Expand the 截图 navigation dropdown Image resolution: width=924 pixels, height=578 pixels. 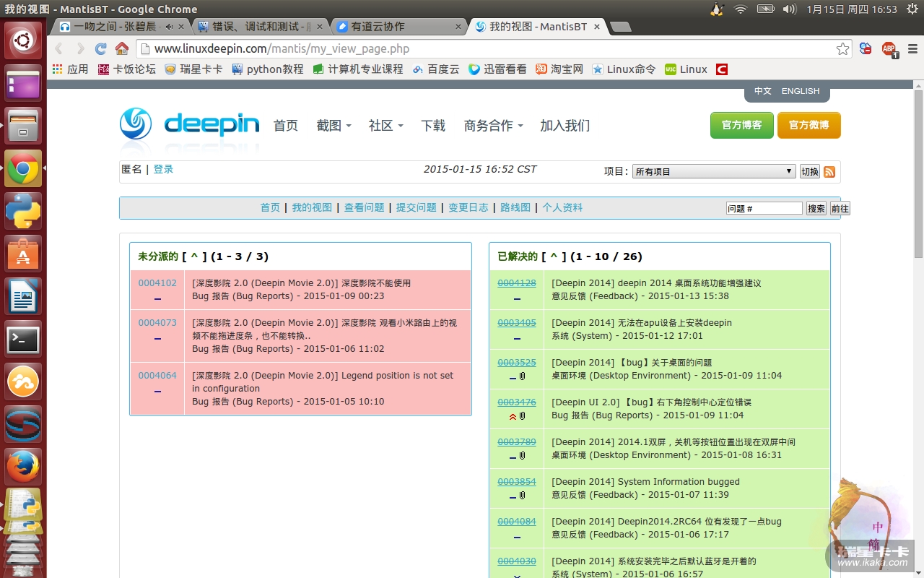coord(334,126)
